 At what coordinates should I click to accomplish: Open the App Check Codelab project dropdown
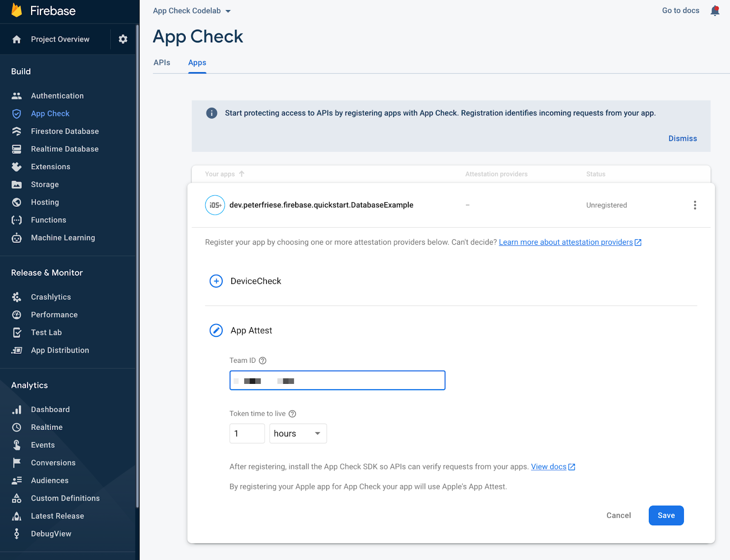pos(192,11)
